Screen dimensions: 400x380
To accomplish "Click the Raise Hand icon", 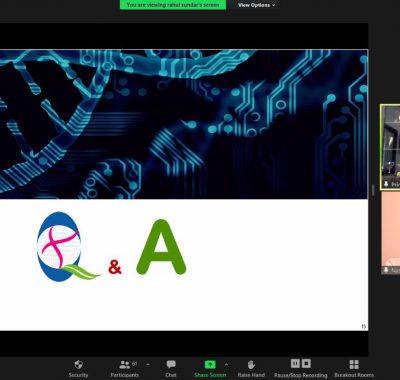I will 251,364.
